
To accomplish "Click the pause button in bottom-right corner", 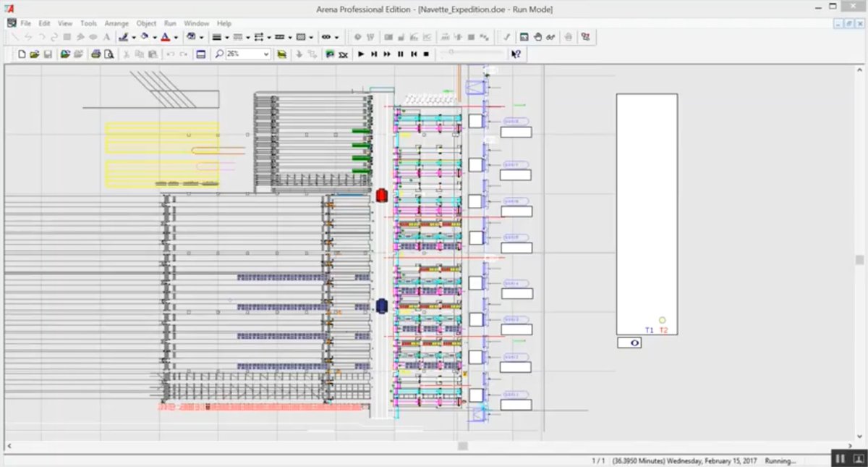I will click(840, 459).
